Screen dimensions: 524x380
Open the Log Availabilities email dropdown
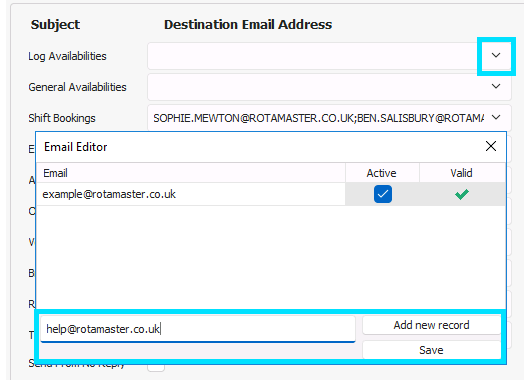click(496, 55)
